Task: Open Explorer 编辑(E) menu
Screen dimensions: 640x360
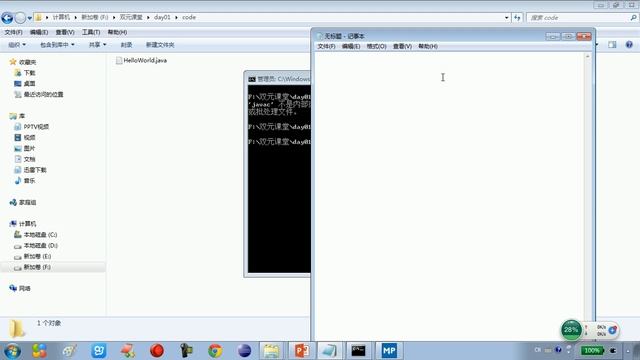Action: pos(39,32)
